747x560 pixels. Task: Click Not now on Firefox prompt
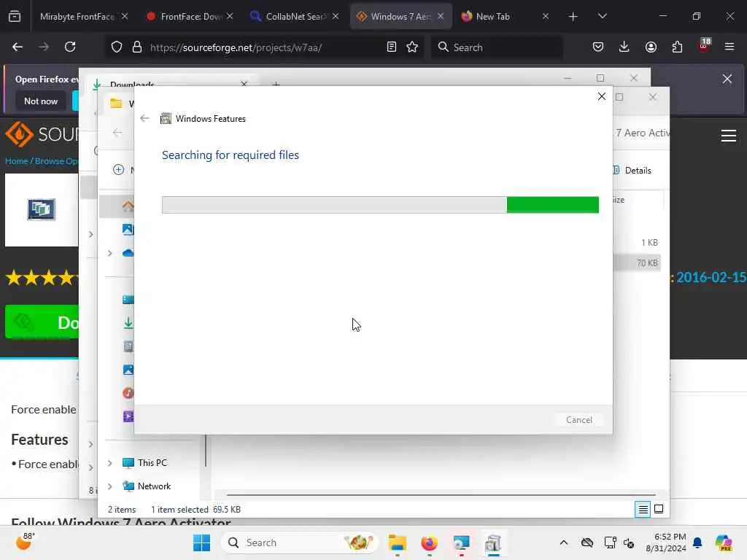41,101
